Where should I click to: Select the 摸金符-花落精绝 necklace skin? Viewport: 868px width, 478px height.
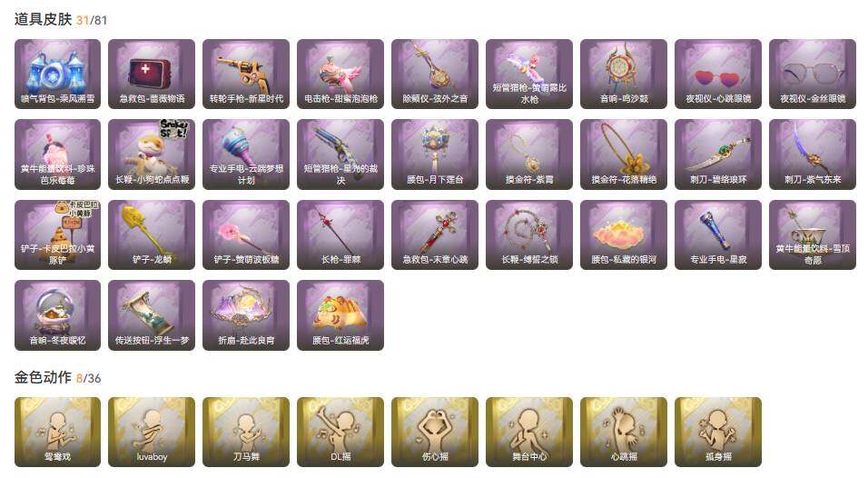point(624,154)
